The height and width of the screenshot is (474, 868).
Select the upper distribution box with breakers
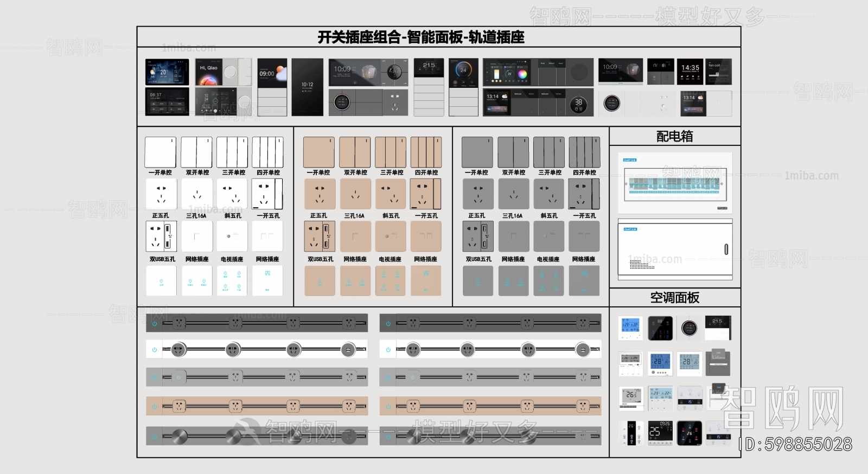[675, 183]
